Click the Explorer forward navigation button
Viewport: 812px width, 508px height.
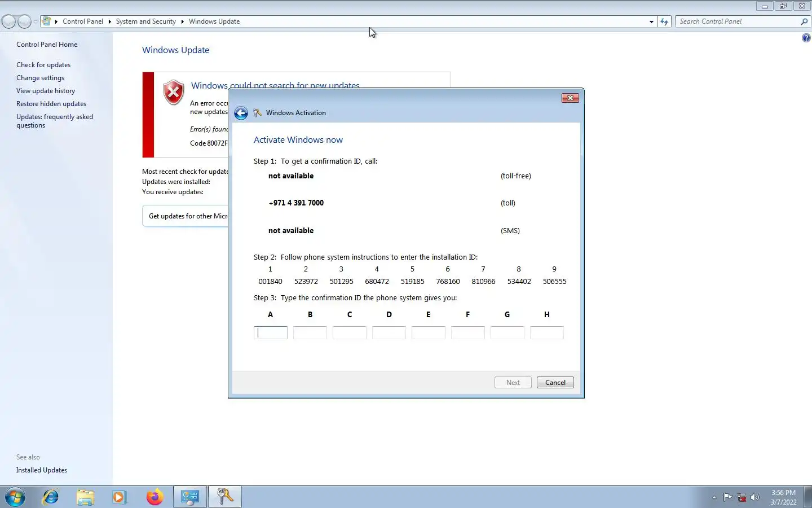point(24,21)
